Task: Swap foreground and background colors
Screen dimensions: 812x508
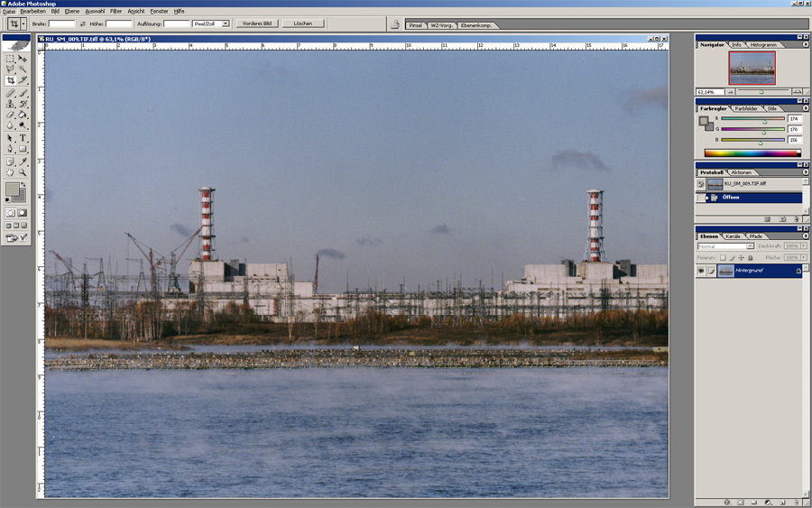Action: tap(23, 184)
